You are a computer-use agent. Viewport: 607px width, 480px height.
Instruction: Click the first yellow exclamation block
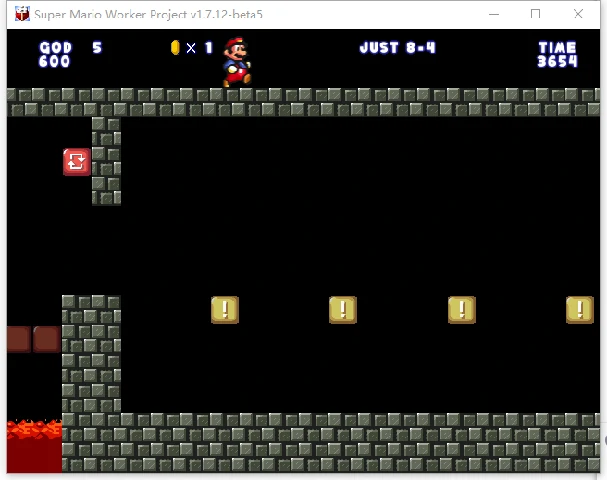tap(225, 310)
